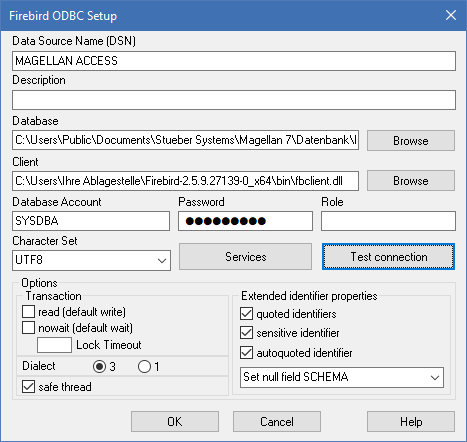Image resolution: width=467 pixels, height=442 pixels.
Task: Open Help for ODBC setup
Action: [x=411, y=422]
